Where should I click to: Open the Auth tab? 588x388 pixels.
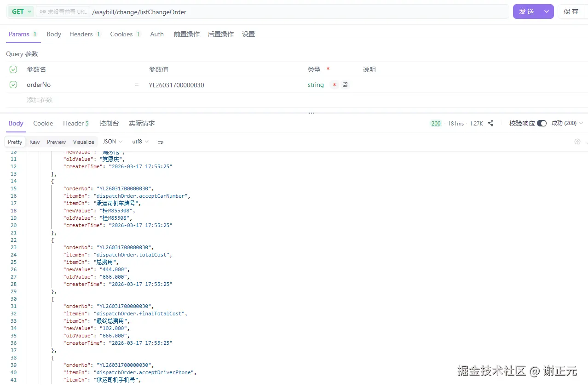pos(157,34)
